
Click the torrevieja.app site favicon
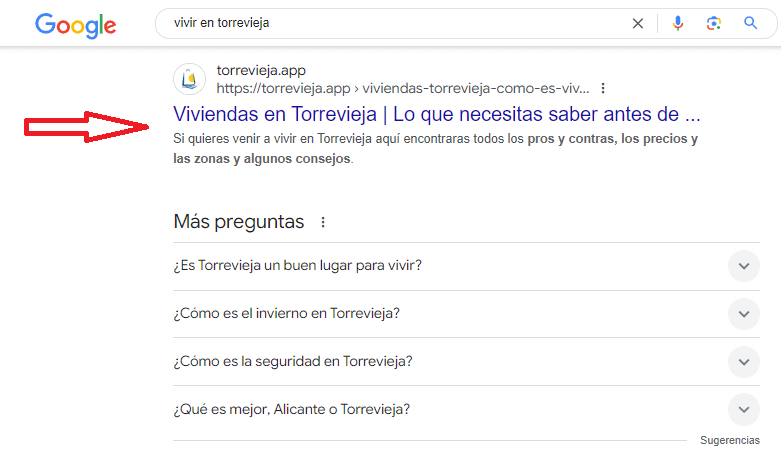point(189,79)
